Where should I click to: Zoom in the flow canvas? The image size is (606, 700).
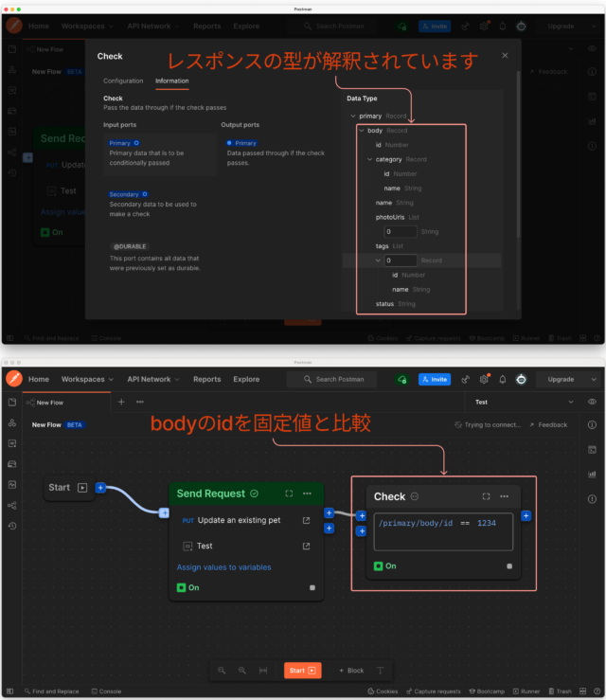tap(241, 671)
